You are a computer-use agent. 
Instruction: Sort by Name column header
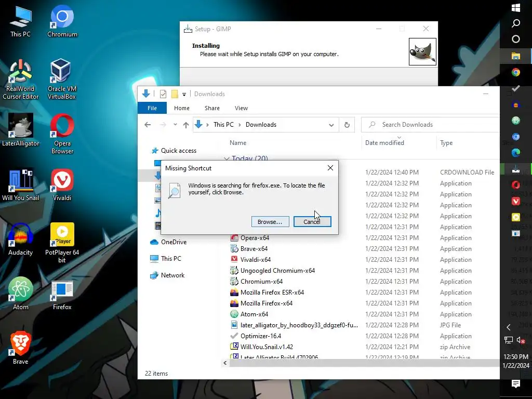[238, 143]
